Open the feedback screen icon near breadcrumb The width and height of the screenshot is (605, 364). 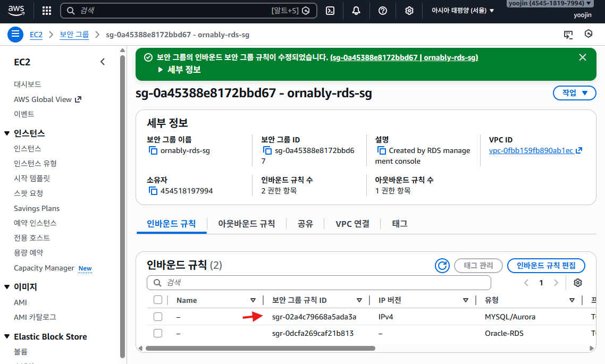568,35
